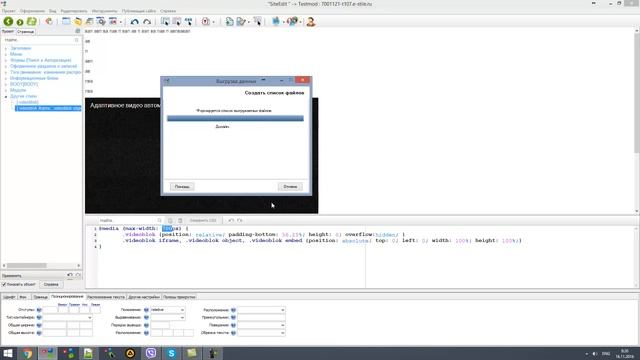
Task: Click the Справка button below the tree
Action: [x=51, y=284]
